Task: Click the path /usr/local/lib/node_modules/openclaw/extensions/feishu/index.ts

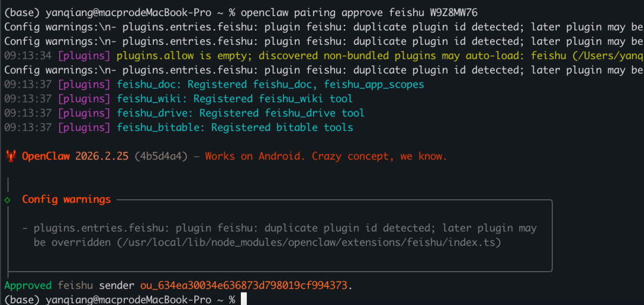Action: coord(309,242)
